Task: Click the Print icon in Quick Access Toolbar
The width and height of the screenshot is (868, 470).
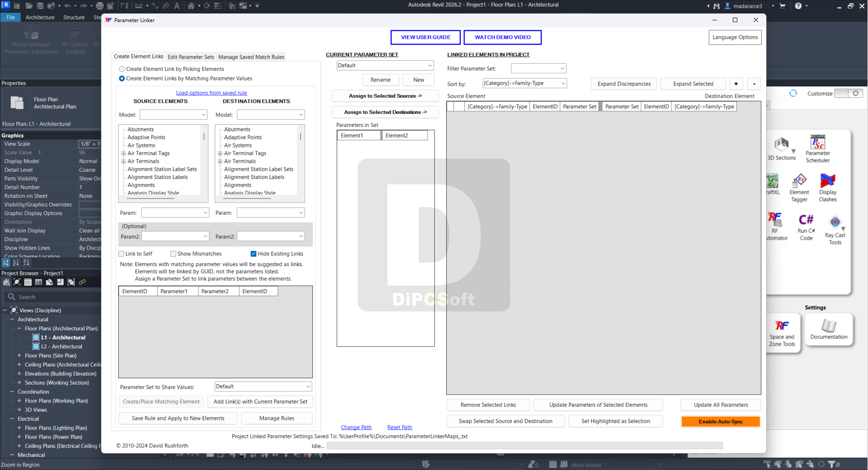Action: point(100,6)
